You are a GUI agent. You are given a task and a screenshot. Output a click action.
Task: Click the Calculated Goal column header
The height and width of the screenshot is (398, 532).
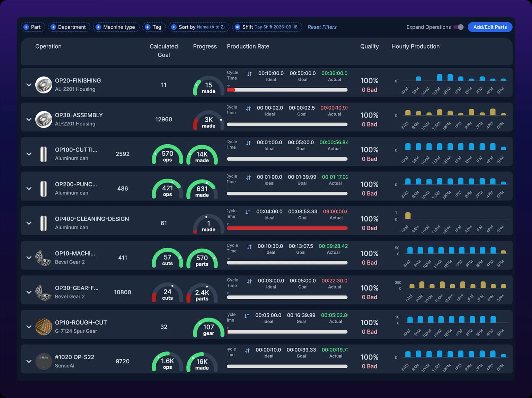pos(164,51)
